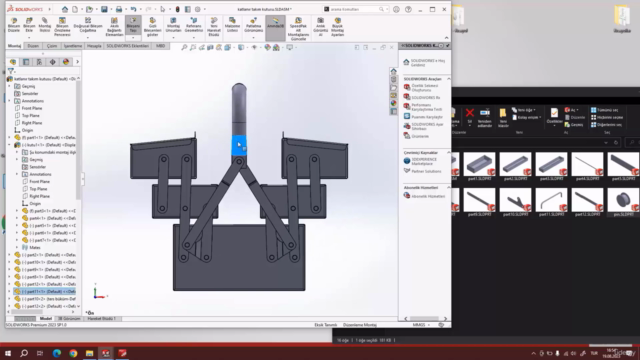Click the Open file icon
640x360 pixels.
pyautogui.click(x=89, y=9)
